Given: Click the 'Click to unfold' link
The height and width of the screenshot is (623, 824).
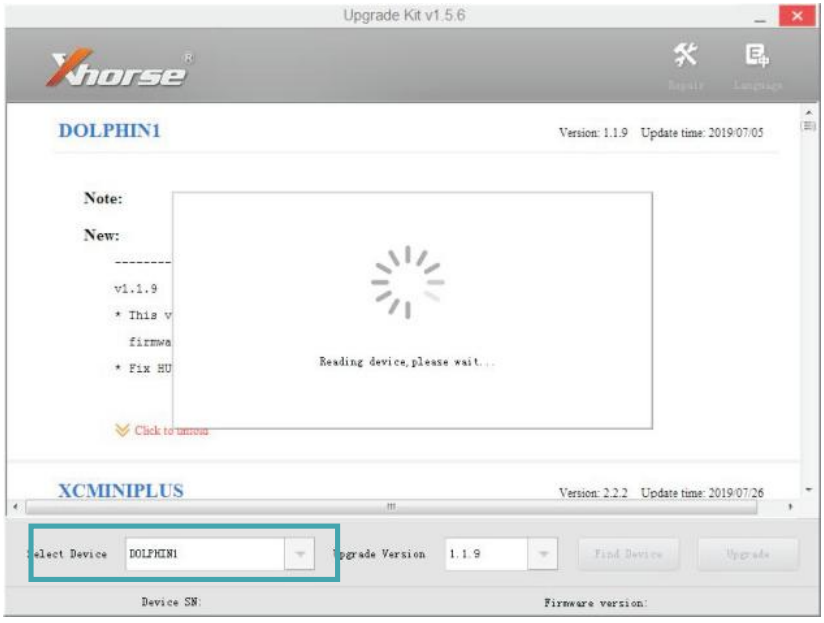Looking at the screenshot, I should click(171, 431).
